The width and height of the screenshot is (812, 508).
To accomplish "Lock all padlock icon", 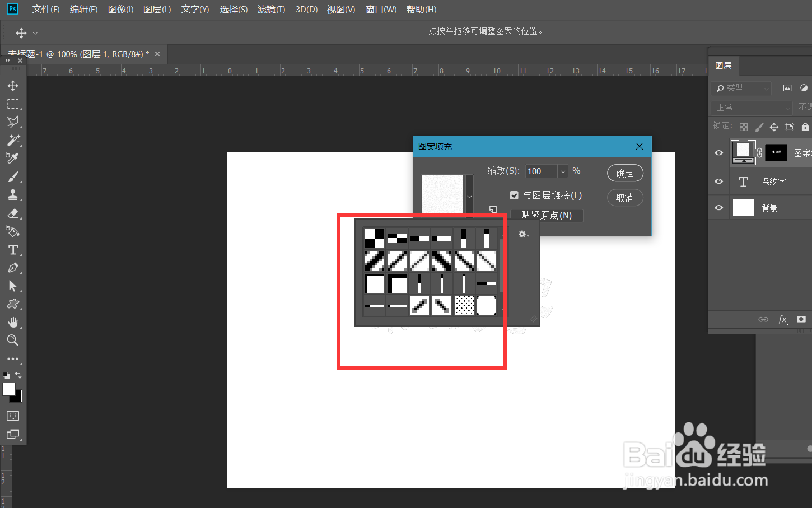I will point(805,127).
